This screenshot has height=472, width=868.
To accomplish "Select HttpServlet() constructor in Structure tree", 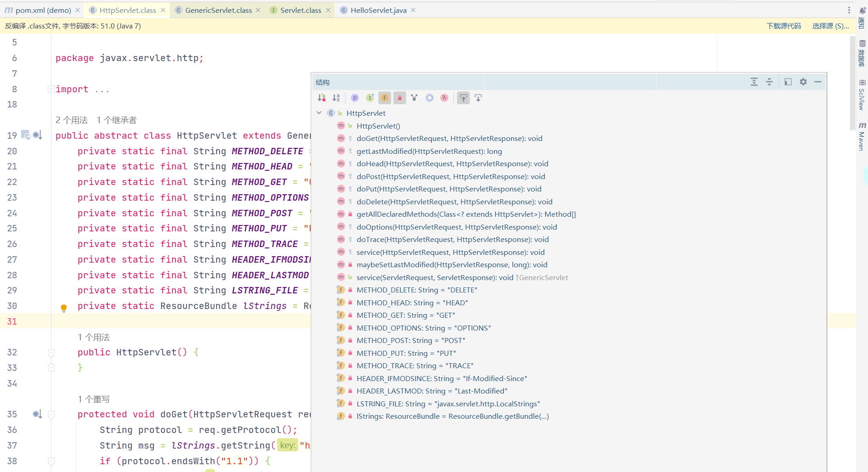I will coord(378,126).
